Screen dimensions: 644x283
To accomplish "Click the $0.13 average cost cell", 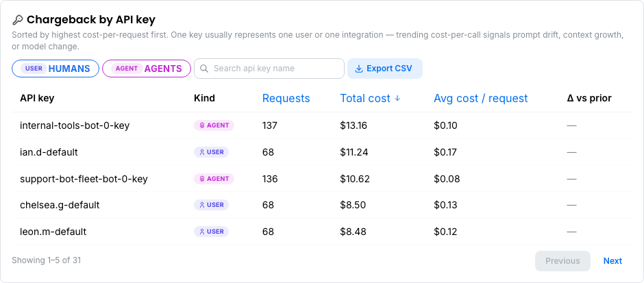I will click(x=445, y=205).
